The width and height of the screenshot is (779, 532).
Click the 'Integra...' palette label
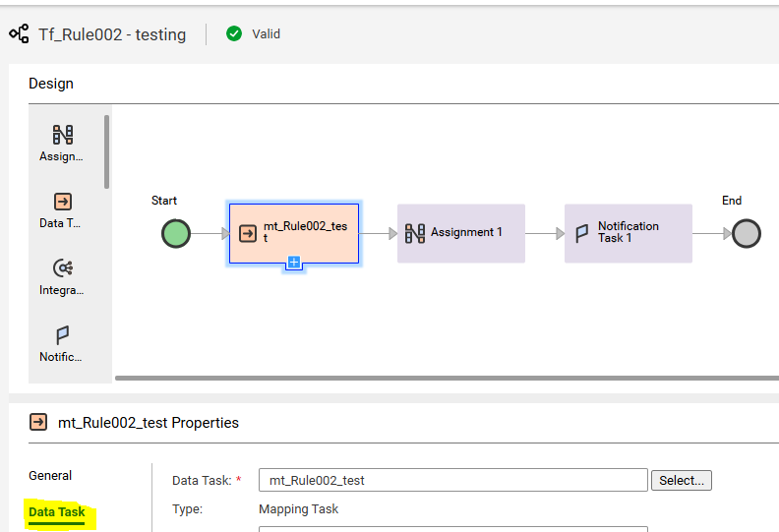[62, 290]
